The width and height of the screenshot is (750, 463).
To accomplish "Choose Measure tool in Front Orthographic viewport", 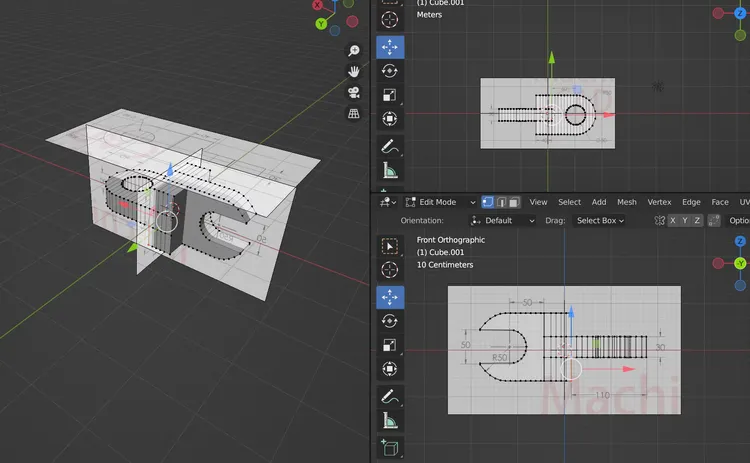I will (x=390, y=420).
